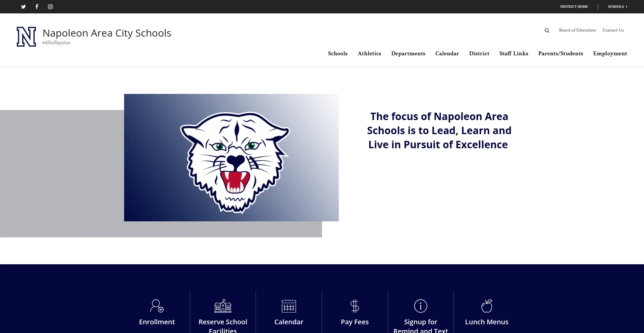Click the Pay Fees dollar icon

click(x=355, y=306)
